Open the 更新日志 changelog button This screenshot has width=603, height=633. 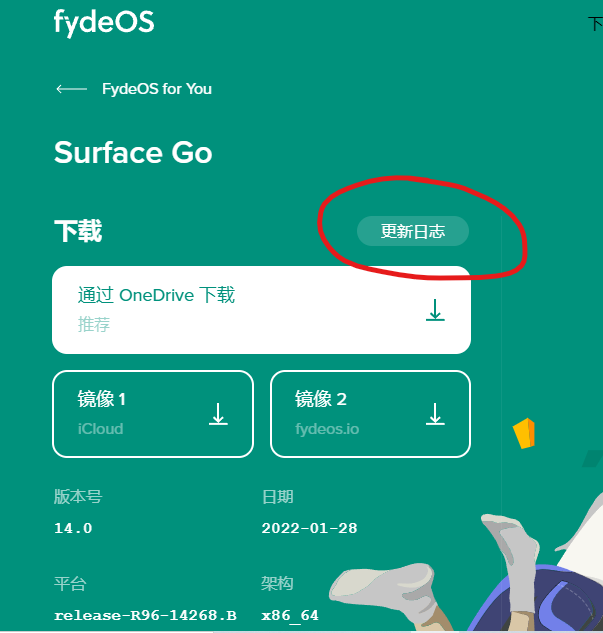[x=412, y=231]
